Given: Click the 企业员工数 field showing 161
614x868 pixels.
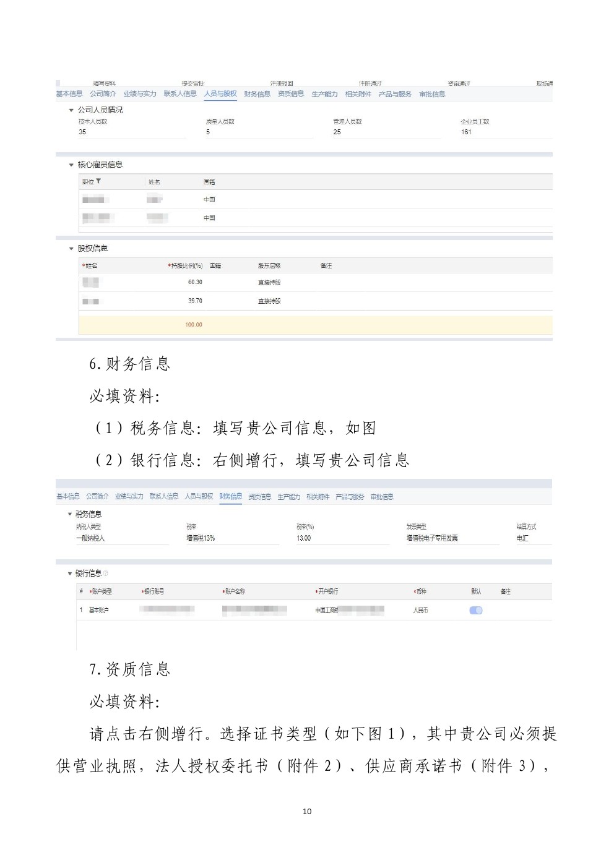Looking at the screenshot, I should 504,132.
